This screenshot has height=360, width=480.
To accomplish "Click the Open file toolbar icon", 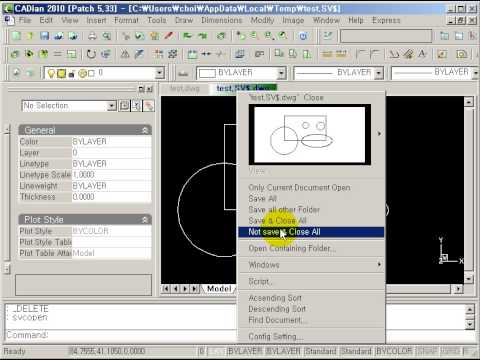I will pyautogui.click(x=30, y=36).
